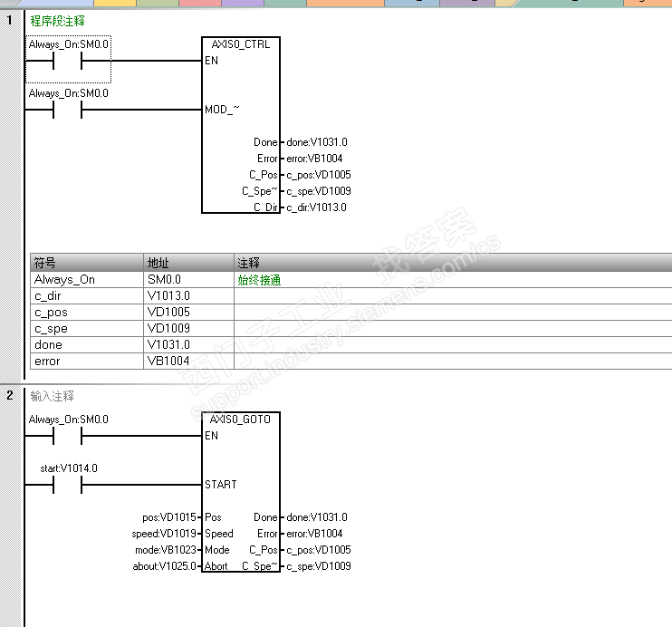Image resolution: width=672 pixels, height=627 pixels.
Task: Click the Mode pin label in AXIS0_GOTO
Action: pos(216,550)
